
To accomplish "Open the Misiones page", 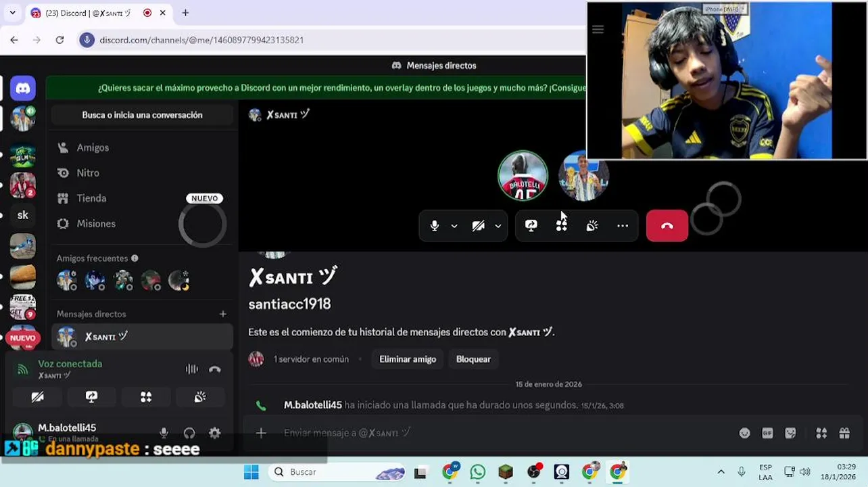I will pos(142,224).
